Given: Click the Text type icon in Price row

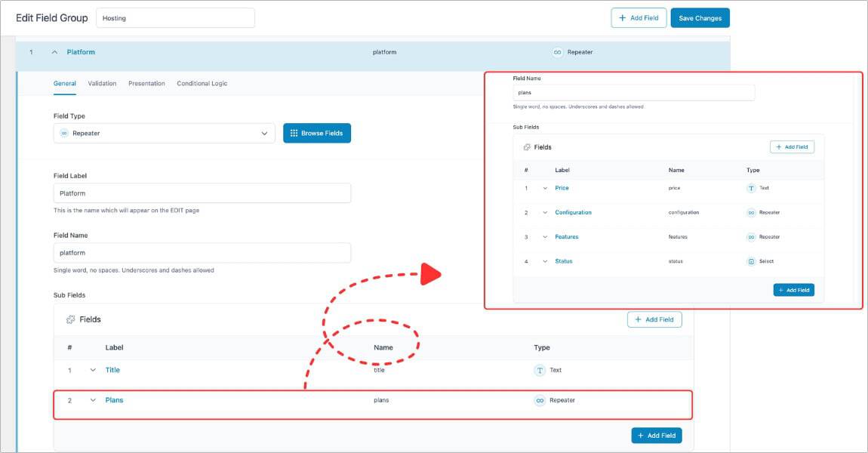Looking at the screenshot, I should (751, 188).
